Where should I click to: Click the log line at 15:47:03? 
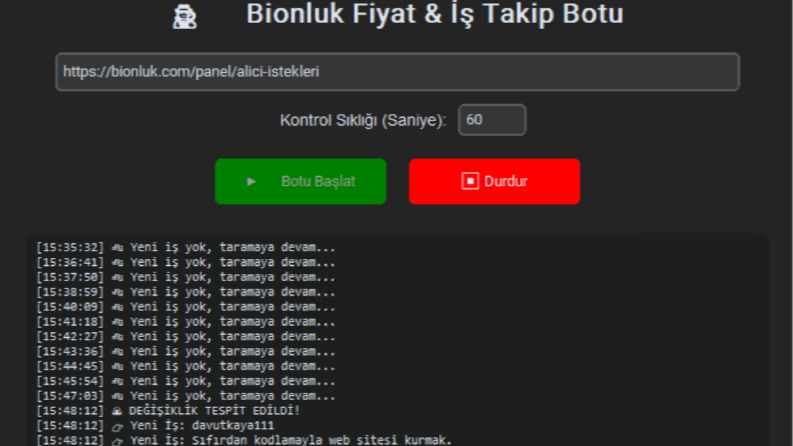coord(186,395)
